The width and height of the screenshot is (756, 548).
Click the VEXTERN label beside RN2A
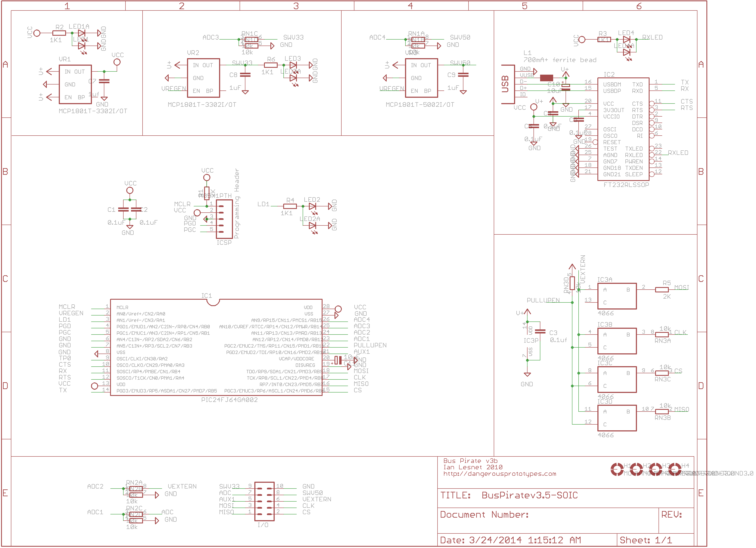pos(182,486)
